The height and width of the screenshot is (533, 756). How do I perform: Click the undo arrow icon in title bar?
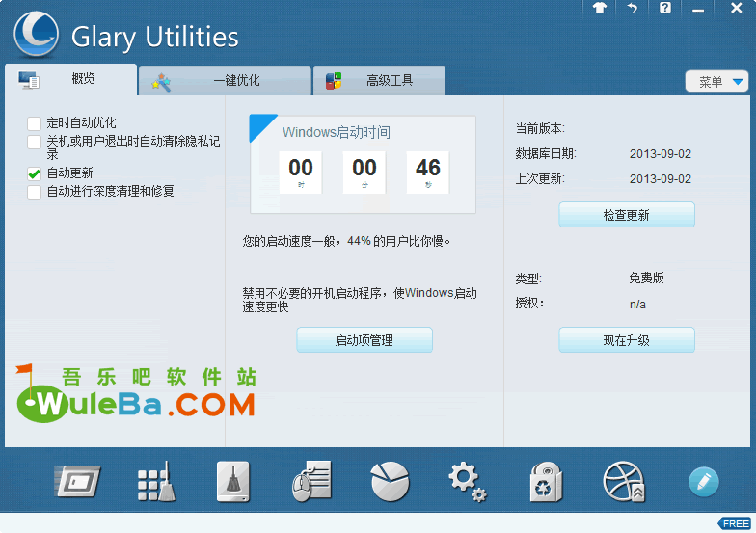[633, 8]
